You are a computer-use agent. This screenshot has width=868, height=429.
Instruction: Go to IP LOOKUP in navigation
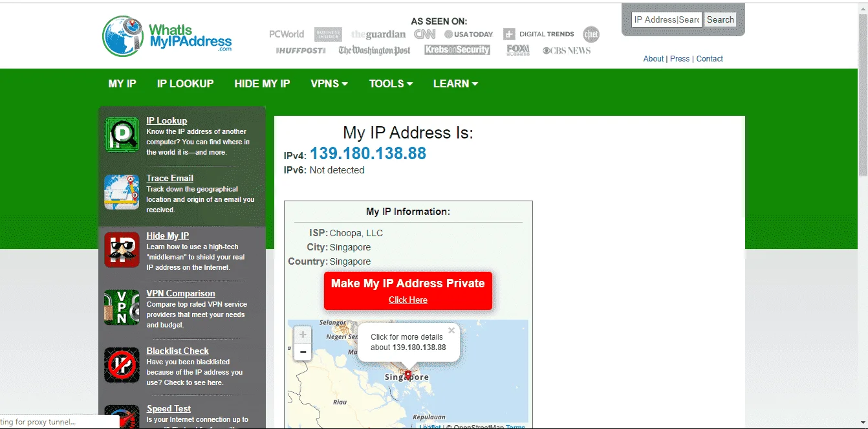[185, 83]
